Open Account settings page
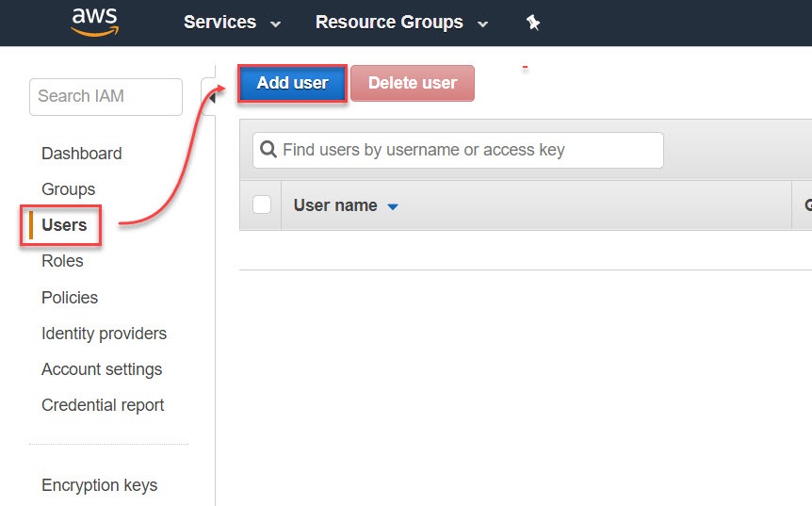 [102, 369]
